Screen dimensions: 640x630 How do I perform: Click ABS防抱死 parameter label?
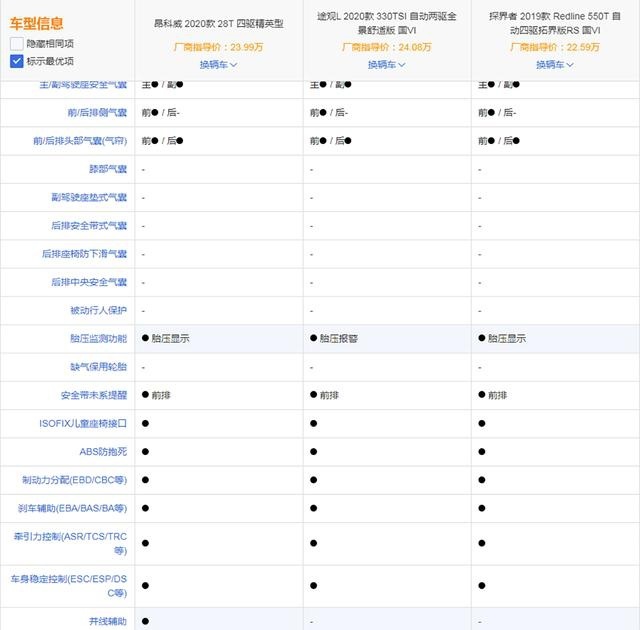[103, 452]
